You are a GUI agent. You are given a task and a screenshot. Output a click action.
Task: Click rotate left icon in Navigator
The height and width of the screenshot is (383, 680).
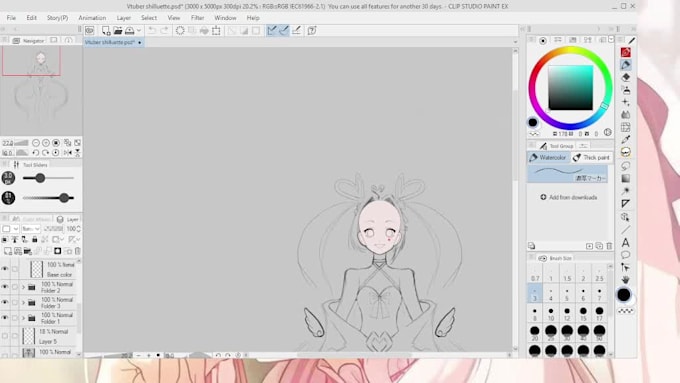pos(36,153)
